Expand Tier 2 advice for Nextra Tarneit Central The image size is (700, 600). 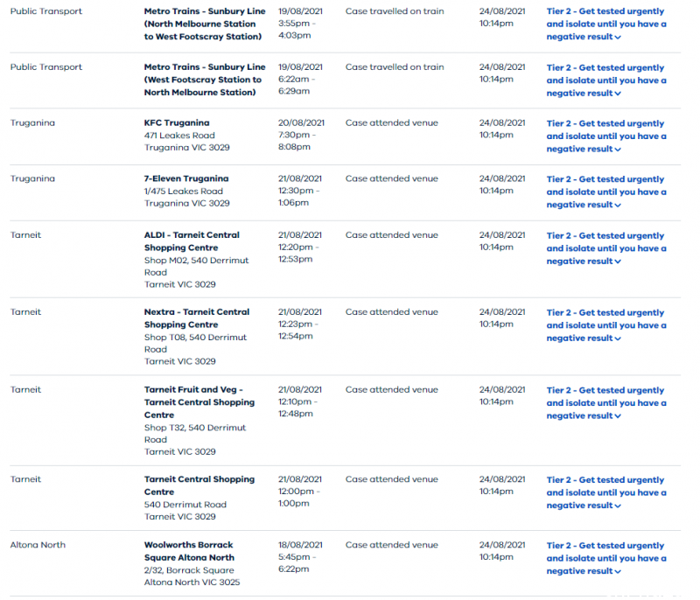tap(606, 325)
